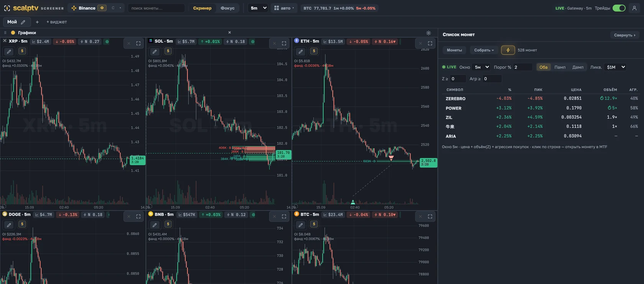Image resolution: width=644 pixels, height=284 pixels.
Task: Switch to the Скринер tab
Action: click(x=202, y=8)
